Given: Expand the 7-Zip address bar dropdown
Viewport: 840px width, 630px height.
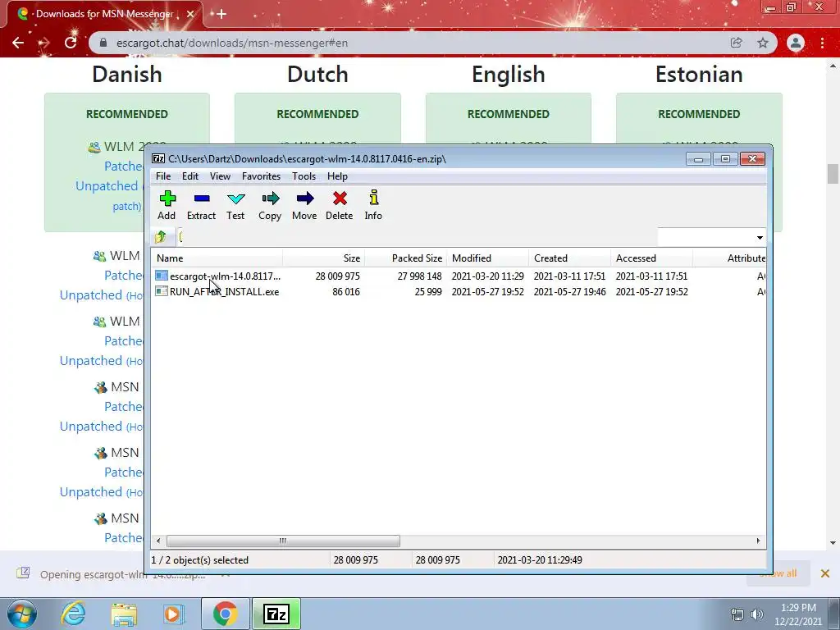Looking at the screenshot, I should (760, 237).
